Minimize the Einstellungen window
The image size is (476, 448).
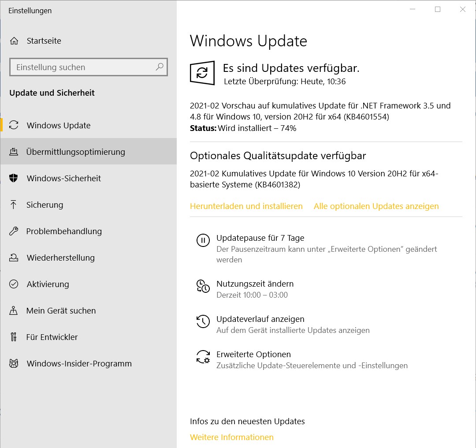pyautogui.click(x=412, y=9)
